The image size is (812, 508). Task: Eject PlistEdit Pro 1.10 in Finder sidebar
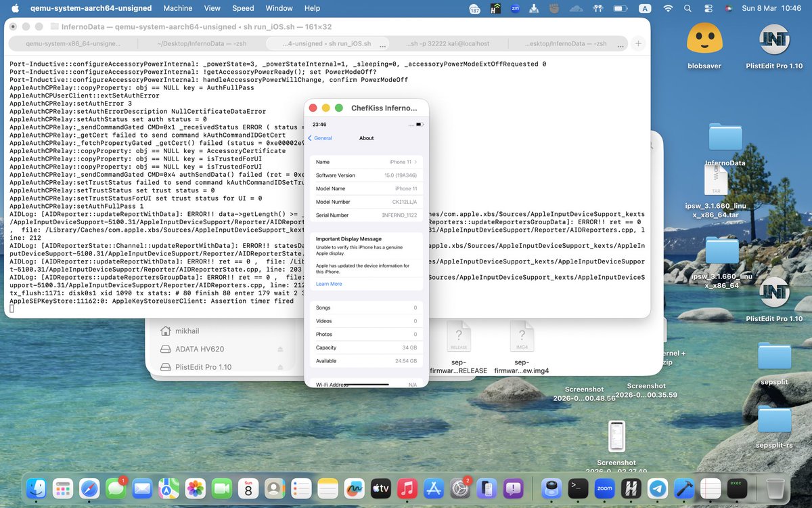click(x=280, y=367)
